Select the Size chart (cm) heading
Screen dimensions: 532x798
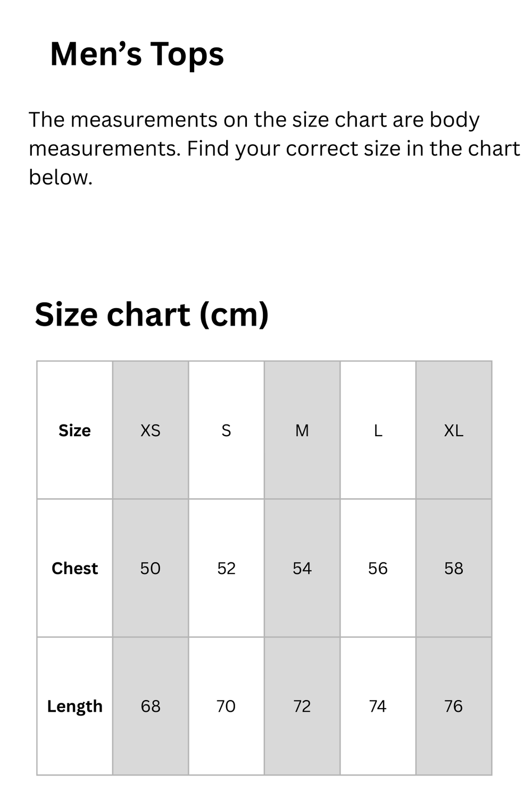click(152, 314)
